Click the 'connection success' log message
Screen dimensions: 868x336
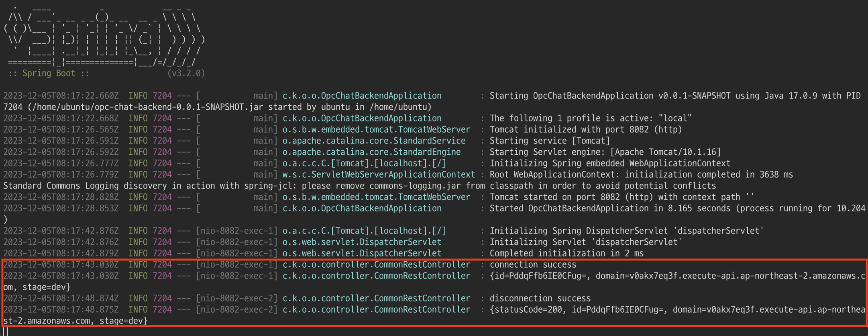[x=533, y=264]
